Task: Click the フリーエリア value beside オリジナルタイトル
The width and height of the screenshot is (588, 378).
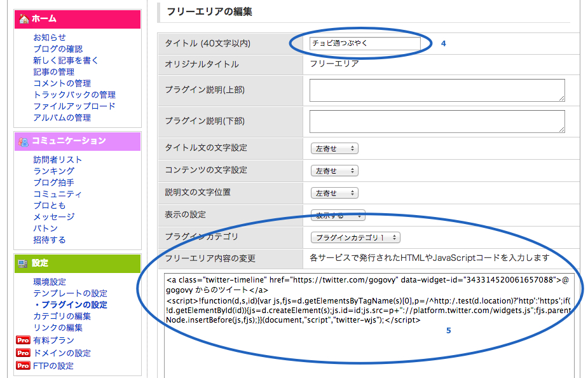Action: tap(334, 64)
